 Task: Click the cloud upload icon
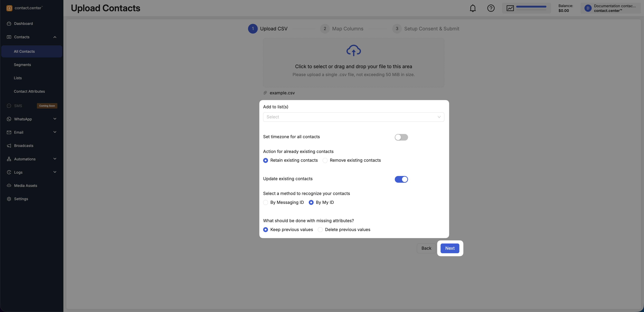coord(353,51)
